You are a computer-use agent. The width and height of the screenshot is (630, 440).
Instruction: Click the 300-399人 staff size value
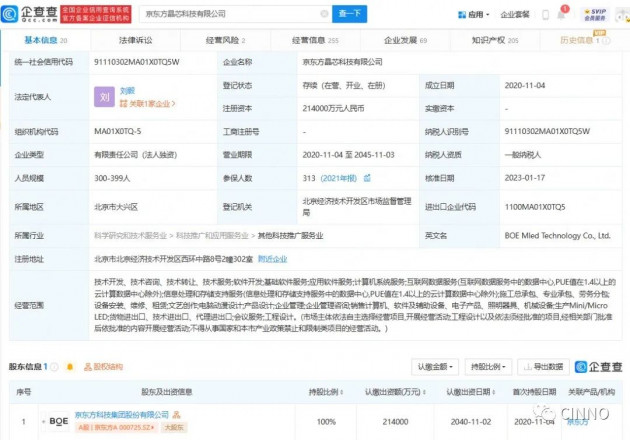112,178
